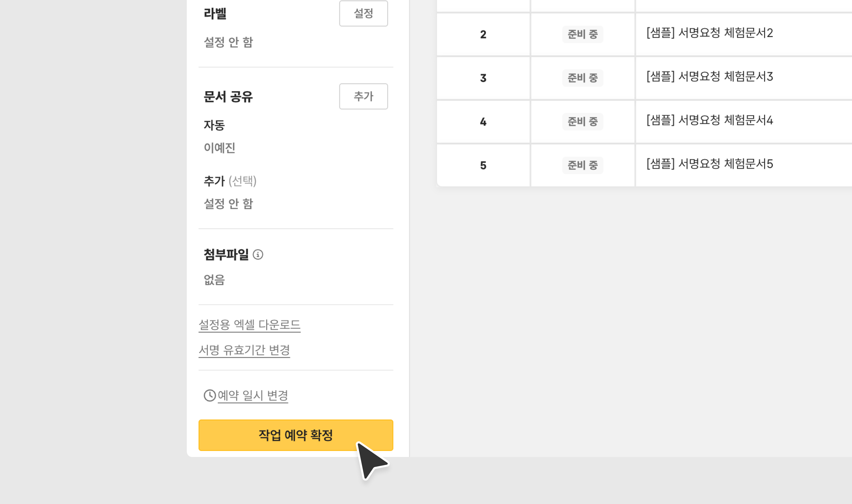Image resolution: width=852 pixels, height=504 pixels.
Task: Click the 이예진 name under 자동
Action: 219,148
